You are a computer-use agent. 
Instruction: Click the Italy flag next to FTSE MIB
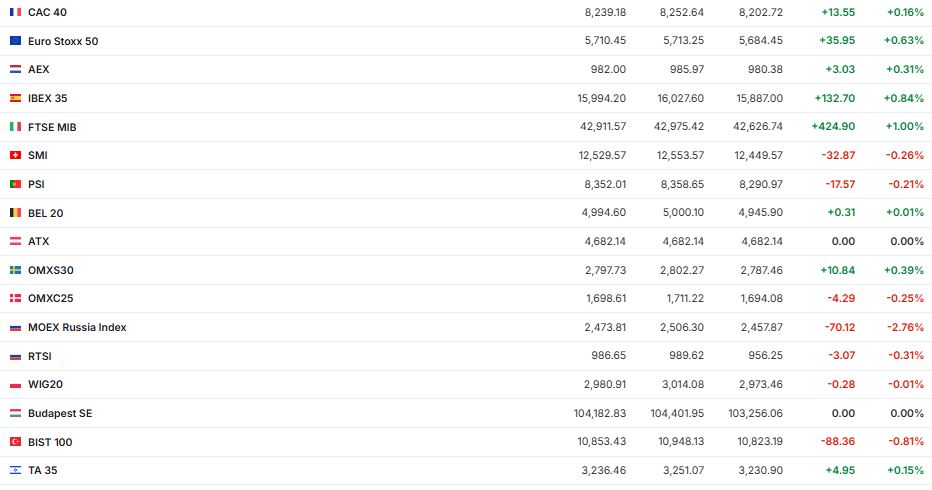tap(15, 127)
